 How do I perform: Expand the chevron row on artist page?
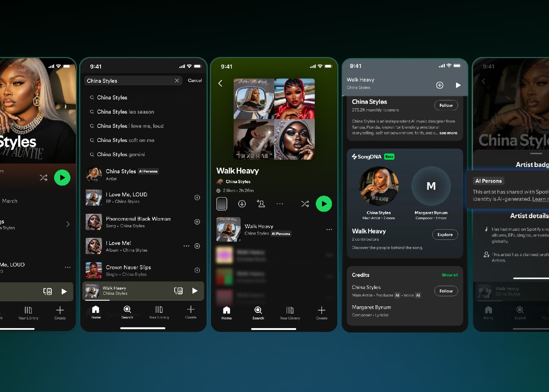68,224
